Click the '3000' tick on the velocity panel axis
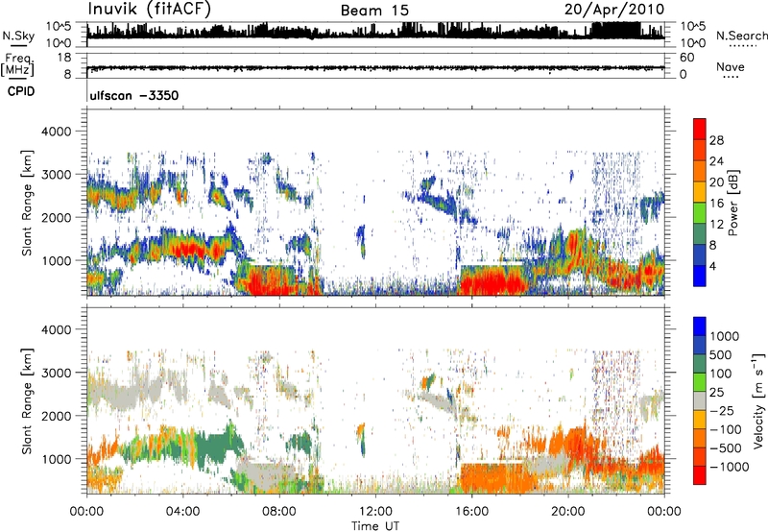This screenshot has height=532, width=768. point(59,373)
